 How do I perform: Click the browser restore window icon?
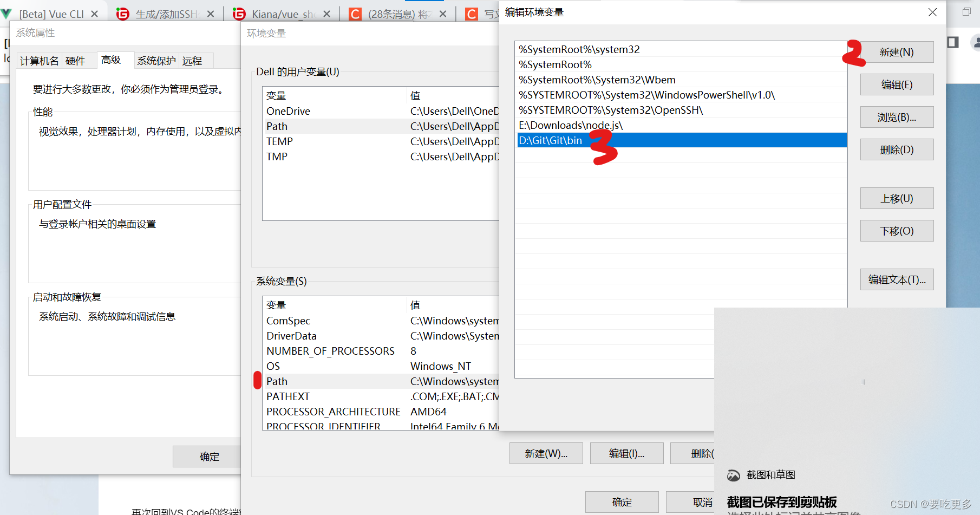tap(966, 12)
